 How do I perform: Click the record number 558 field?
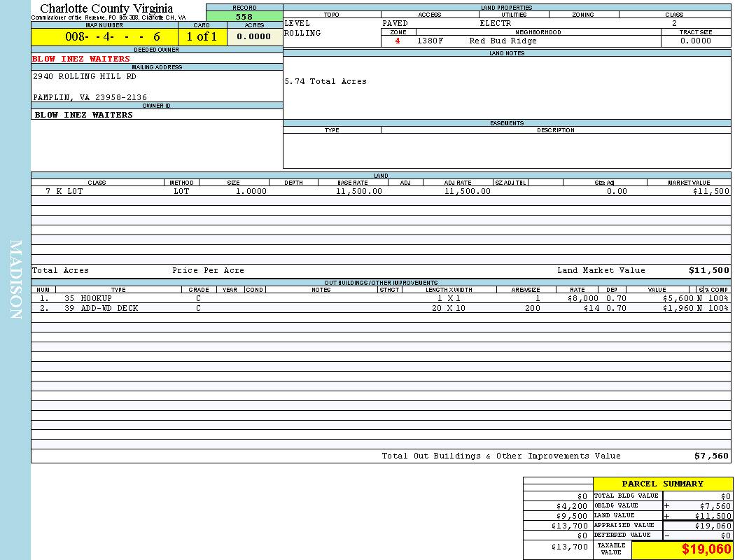pyautogui.click(x=244, y=17)
